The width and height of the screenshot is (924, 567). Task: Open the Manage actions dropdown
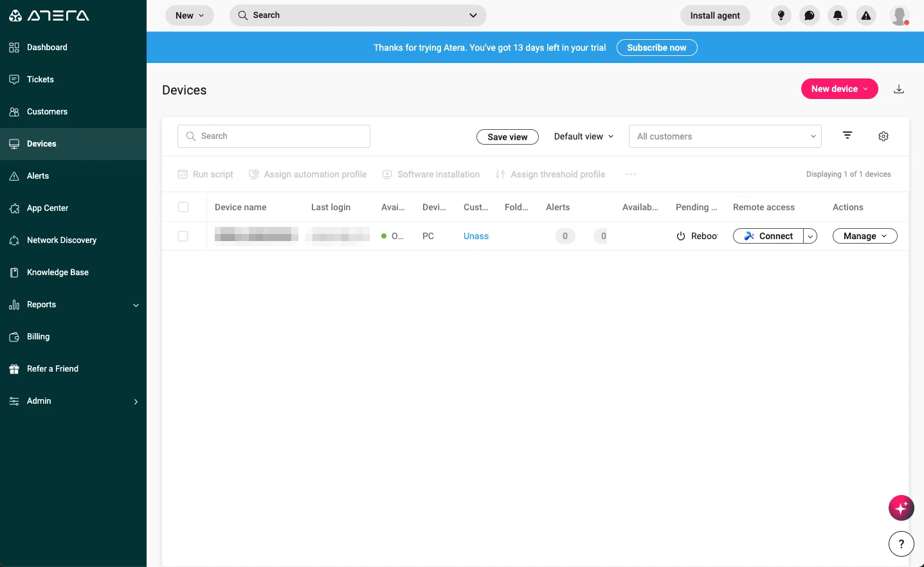[x=865, y=236]
